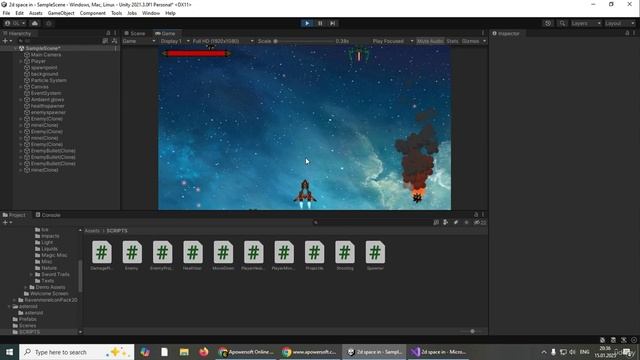
Task: Open the Windows Start menu
Action: coord(9,352)
